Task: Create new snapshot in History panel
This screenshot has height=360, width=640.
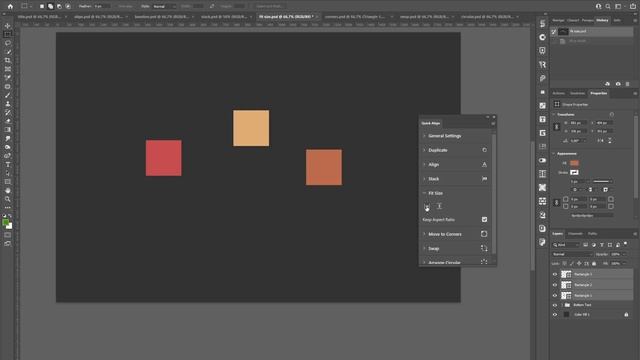Action: tap(618, 84)
